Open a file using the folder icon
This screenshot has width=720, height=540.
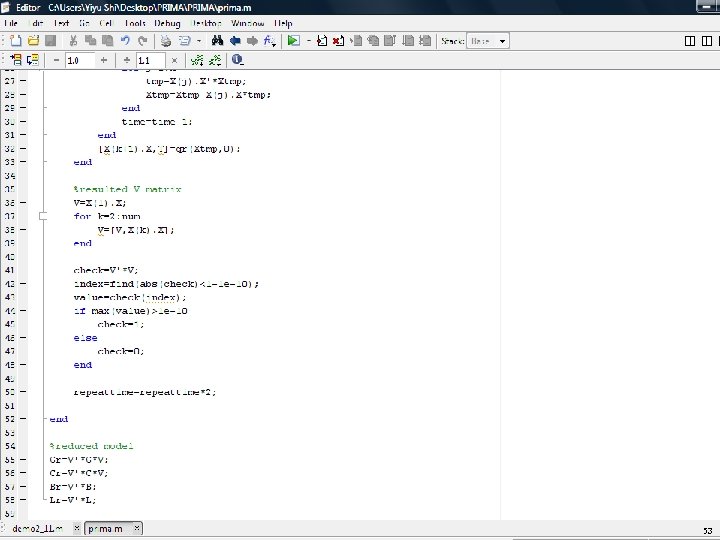point(33,41)
